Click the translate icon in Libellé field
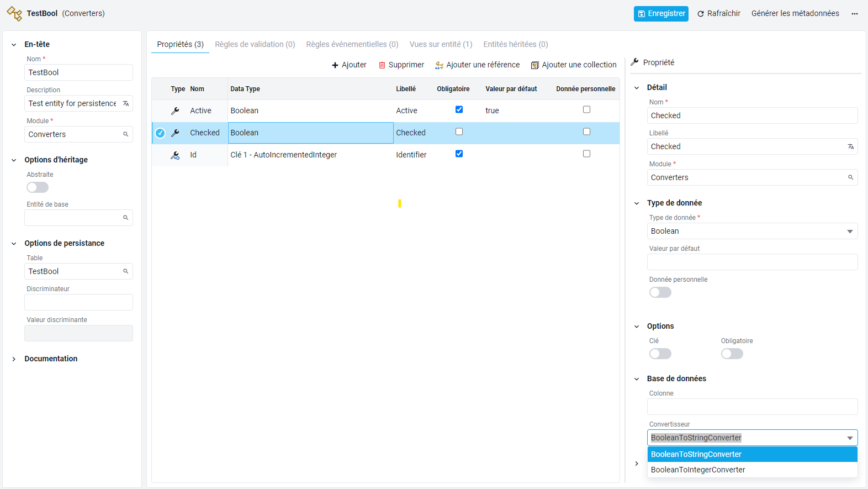The width and height of the screenshot is (868, 489). click(x=851, y=146)
